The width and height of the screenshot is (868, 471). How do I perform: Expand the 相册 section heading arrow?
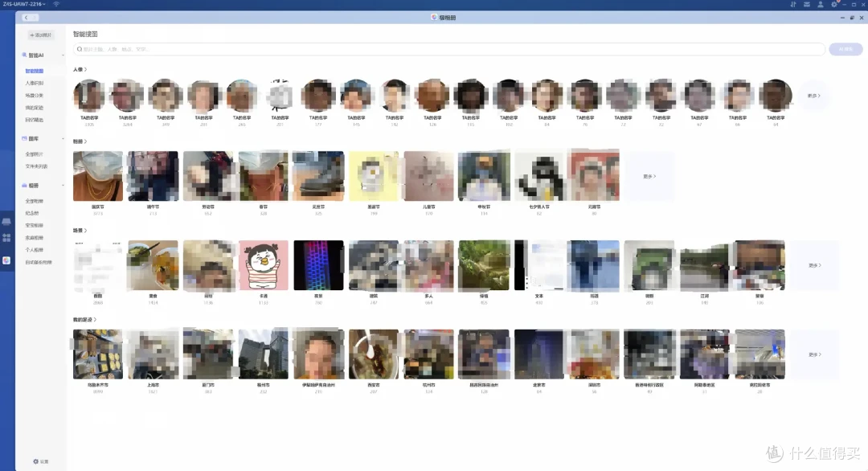[85, 141]
